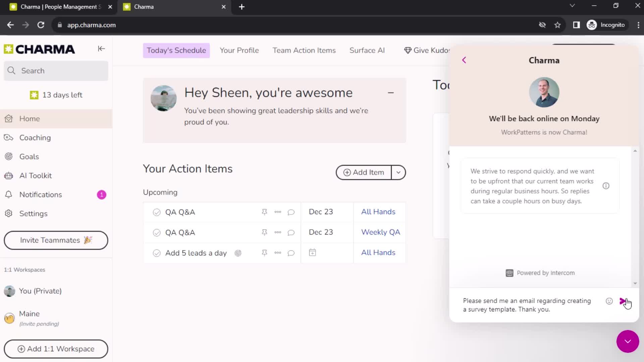The image size is (644, 362).
Task: Open Your Profile tab
Action: pos(239,50)
